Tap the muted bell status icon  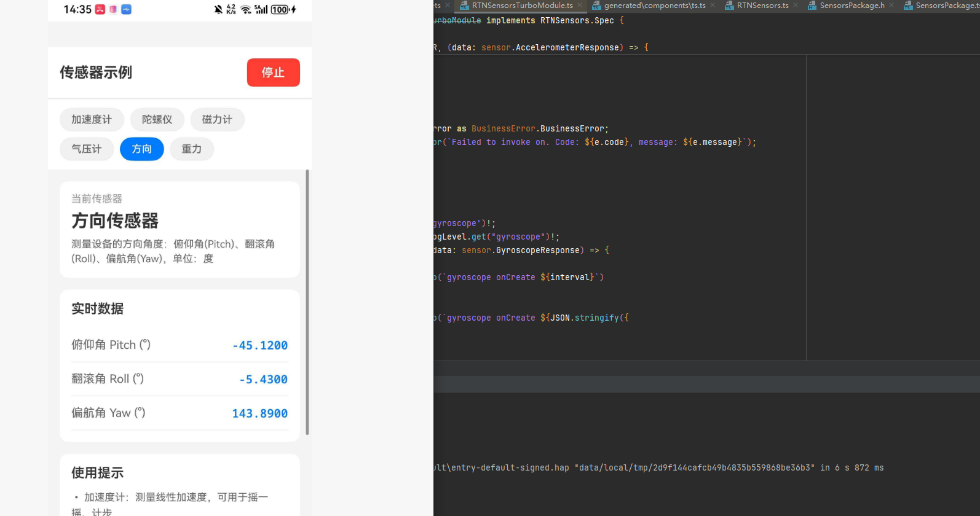pos(218,9)
